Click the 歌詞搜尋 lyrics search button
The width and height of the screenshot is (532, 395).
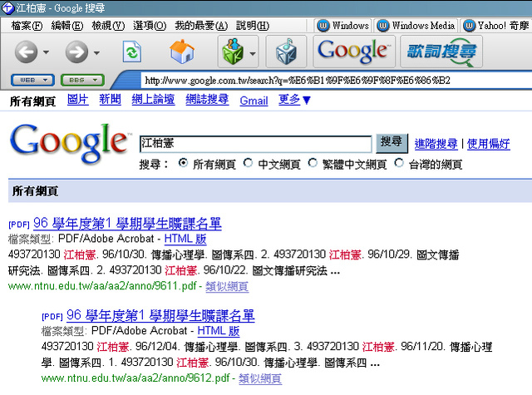[441, 52]
